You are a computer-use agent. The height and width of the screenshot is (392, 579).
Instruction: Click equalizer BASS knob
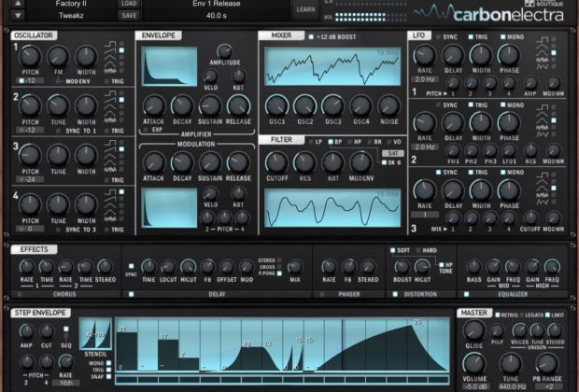(473, 267)
